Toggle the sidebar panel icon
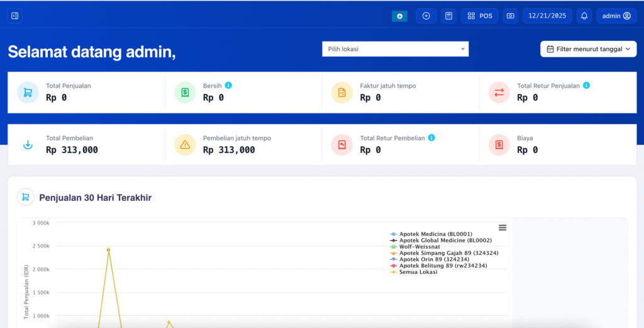Viewport: 644px width, 328px height. [15, 16]
